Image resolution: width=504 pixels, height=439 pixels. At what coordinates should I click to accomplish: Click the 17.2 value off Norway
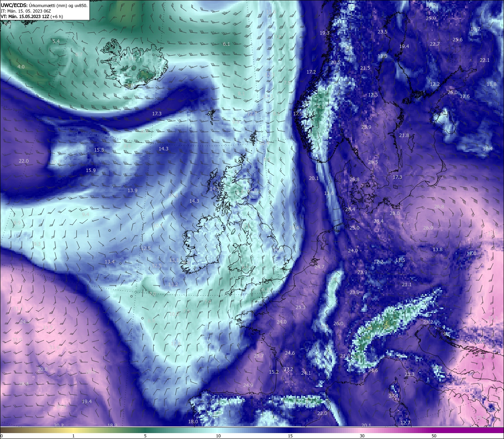coord(311,72)
